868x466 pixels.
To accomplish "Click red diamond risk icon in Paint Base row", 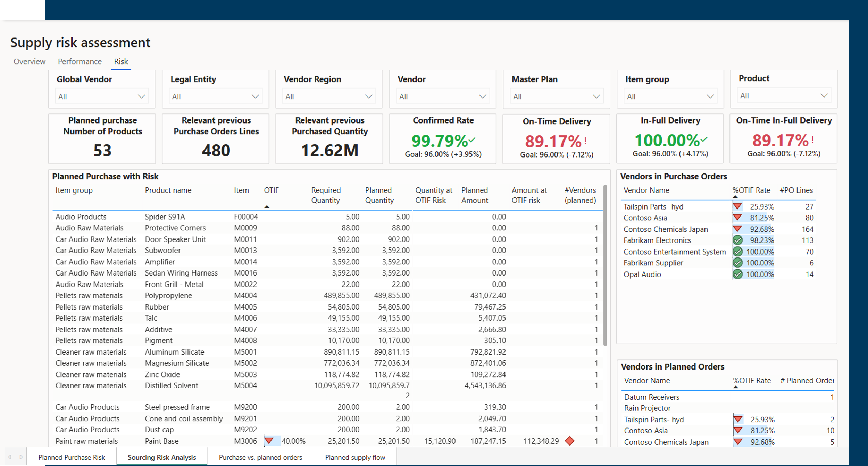I will coord(569,441).
